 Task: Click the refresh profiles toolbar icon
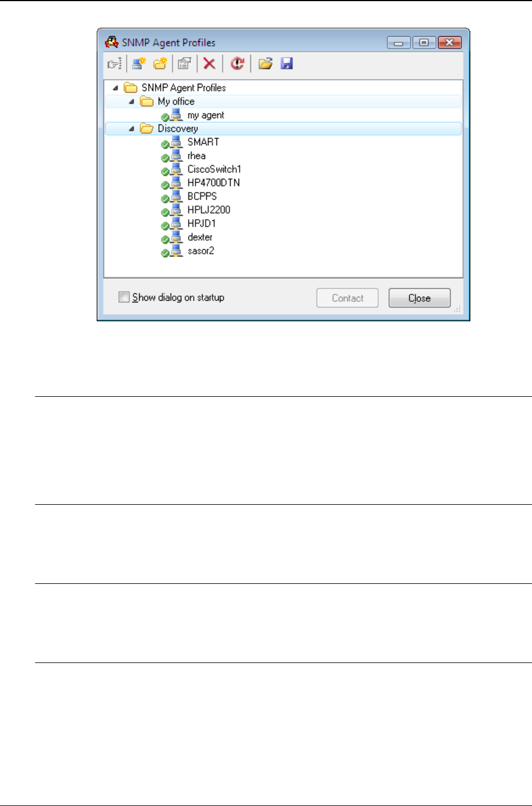[x=237, y=63]
